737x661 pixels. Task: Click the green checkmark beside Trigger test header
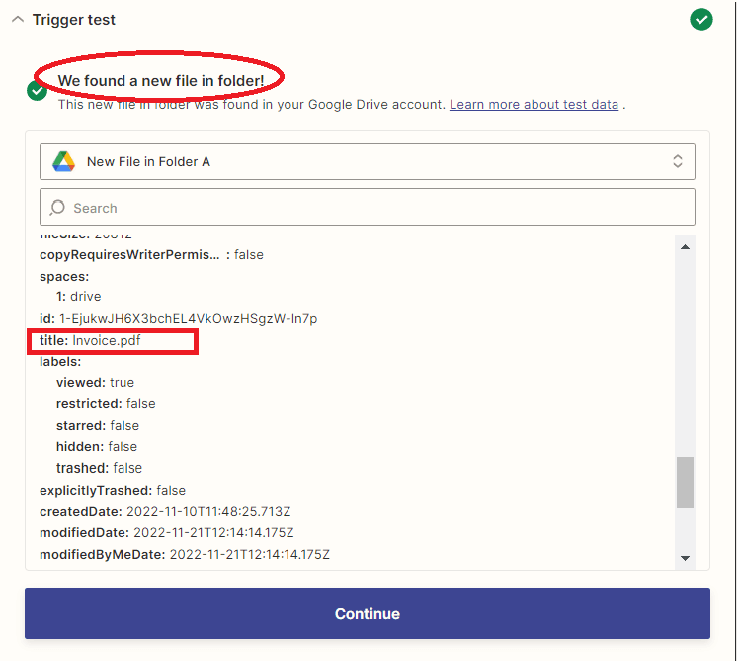701,20
